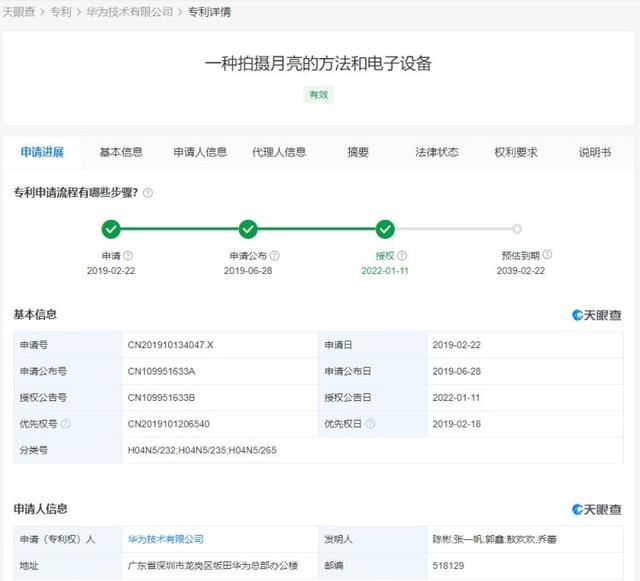Select postal code 518129

pyautogui.click(x=448, y=565)
